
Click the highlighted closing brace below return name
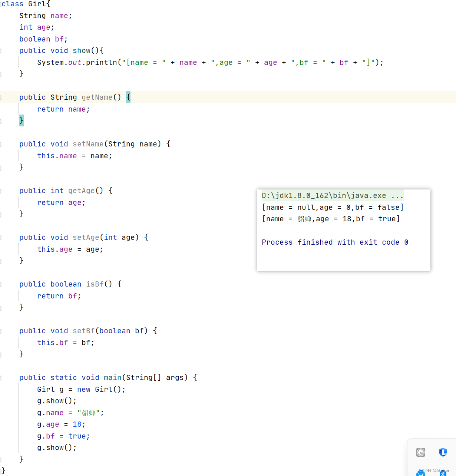click(21, 120)
